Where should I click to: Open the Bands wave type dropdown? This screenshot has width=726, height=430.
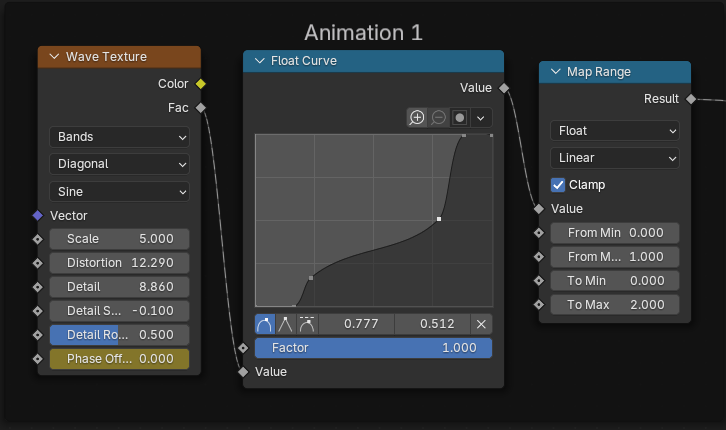(119, 136)
